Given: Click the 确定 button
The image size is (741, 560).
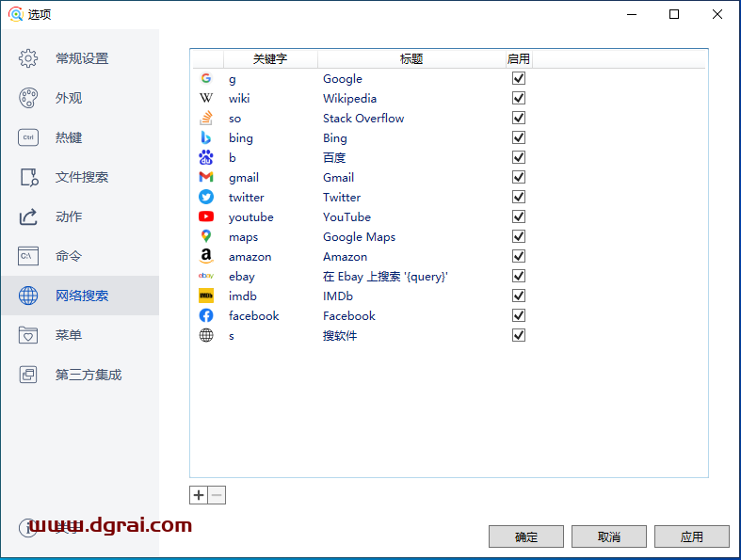Looking at the screenshot, I should coord(526,536).
